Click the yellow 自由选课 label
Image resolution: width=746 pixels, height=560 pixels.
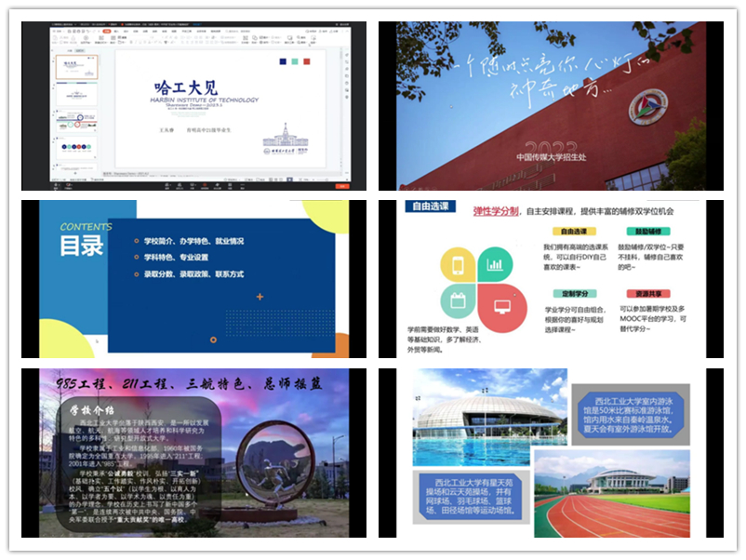click(x=573, y=232)
